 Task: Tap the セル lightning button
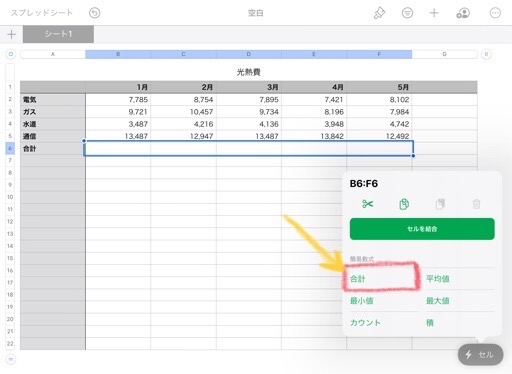[x=480, y=355]
